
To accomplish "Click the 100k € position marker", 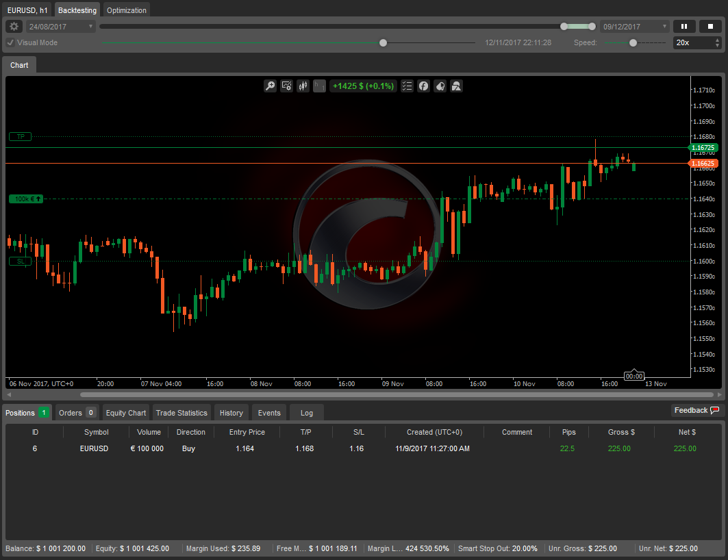I will pos(27,199).
